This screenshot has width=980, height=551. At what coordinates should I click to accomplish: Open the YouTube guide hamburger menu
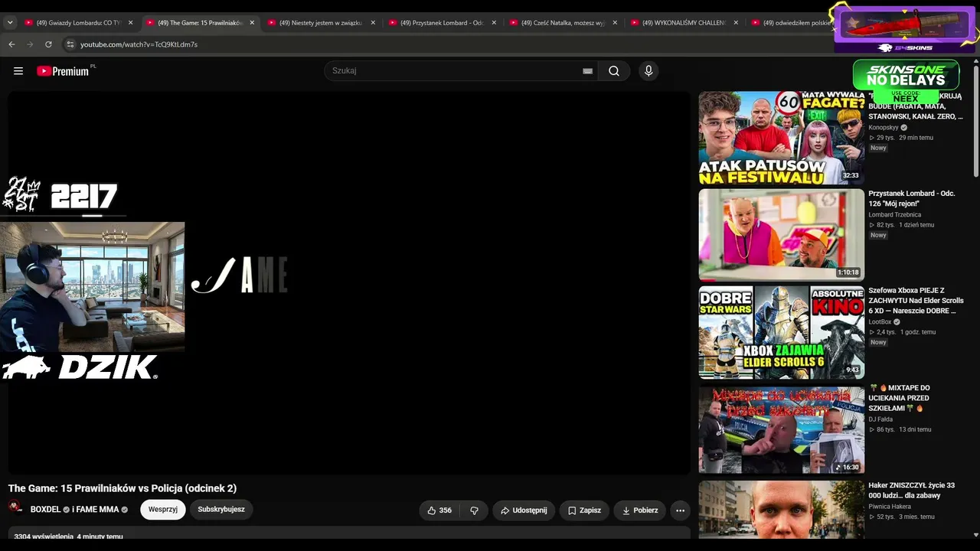[18, 71]
